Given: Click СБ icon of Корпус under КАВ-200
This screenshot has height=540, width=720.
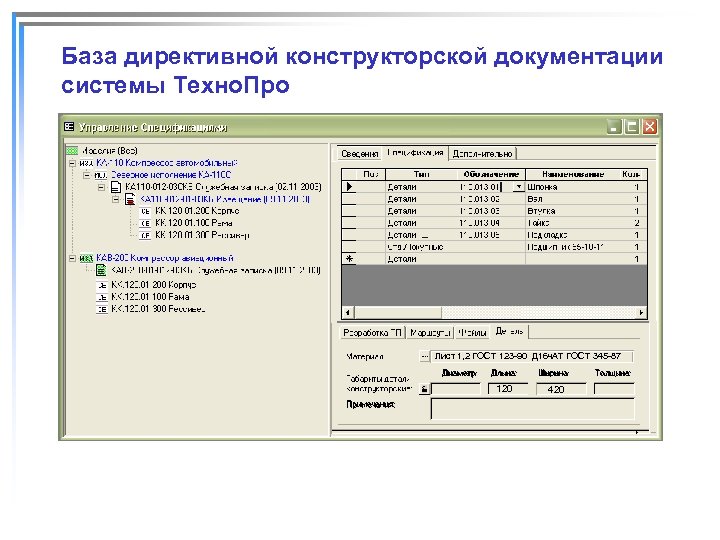Looking at the screenshot, I should pos(102,285).
